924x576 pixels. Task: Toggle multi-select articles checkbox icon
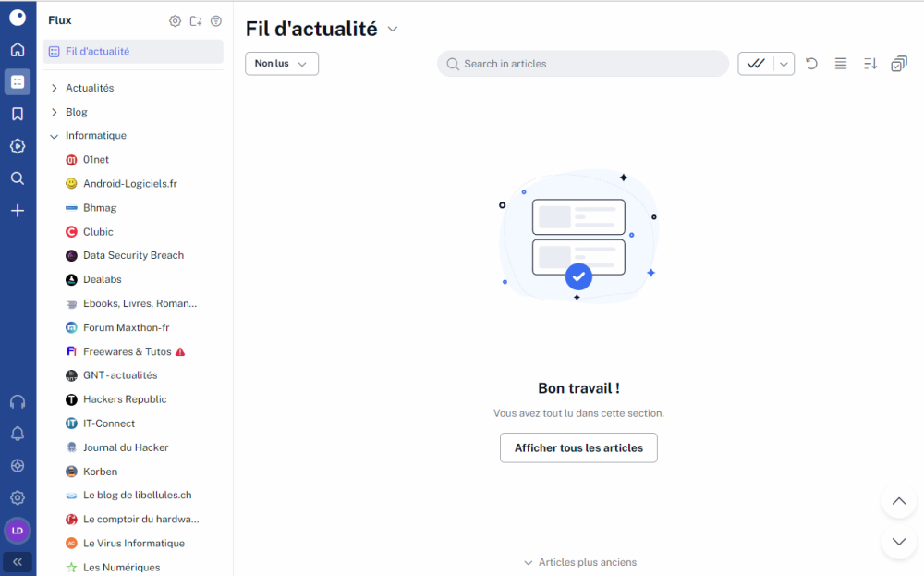coord(898,64)
